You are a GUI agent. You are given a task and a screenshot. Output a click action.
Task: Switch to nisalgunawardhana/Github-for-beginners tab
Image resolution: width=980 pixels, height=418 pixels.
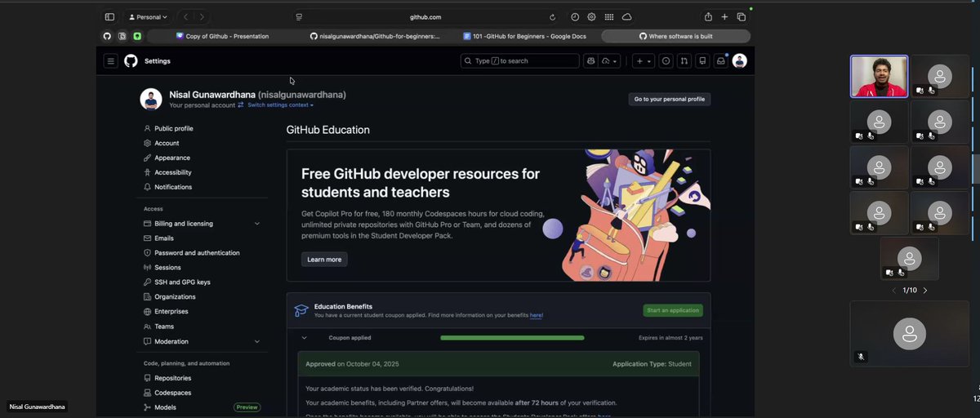click(x=375, y=36)
